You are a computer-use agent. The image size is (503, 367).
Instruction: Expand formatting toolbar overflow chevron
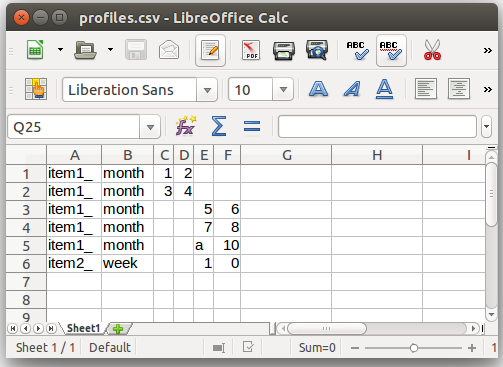[x=488, y=89]
